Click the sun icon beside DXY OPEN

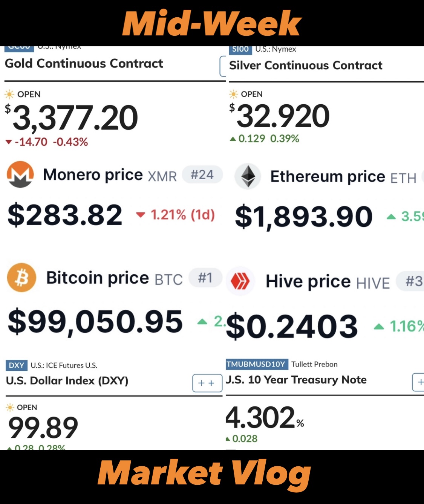click(10, 407)
